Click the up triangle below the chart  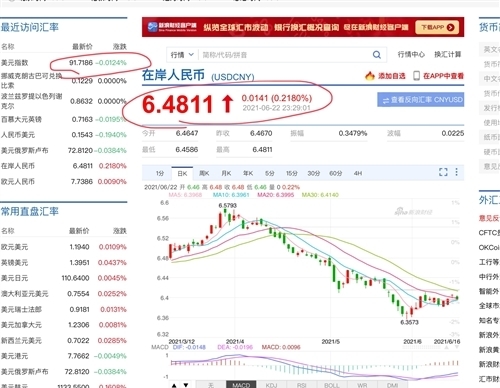coord(174,385)
